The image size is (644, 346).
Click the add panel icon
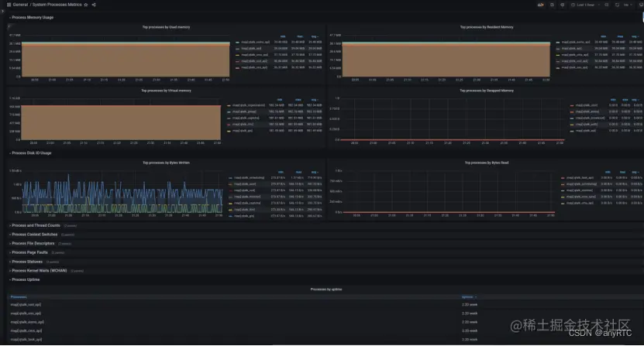(x=540, y=5)
